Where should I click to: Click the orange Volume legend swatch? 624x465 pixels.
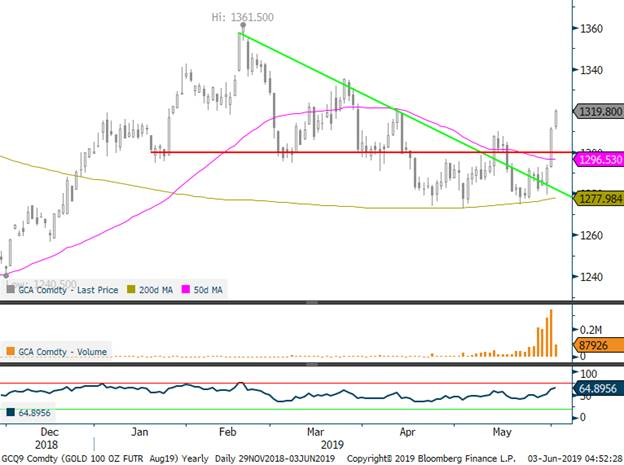coord(11,351)
